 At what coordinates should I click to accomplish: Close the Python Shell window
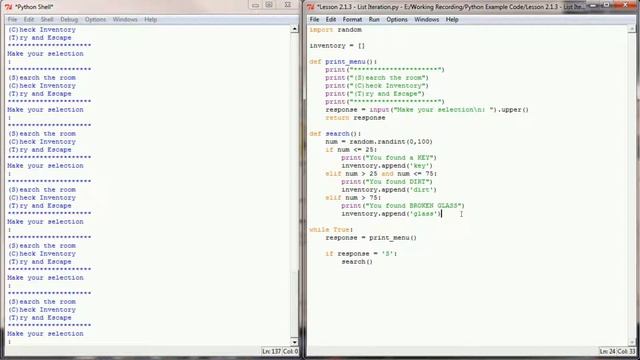(x=287, y=5)
